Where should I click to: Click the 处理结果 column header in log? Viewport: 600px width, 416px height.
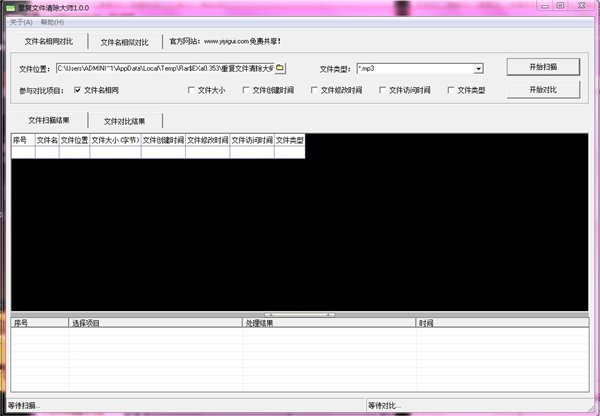(x=329, y=323)
